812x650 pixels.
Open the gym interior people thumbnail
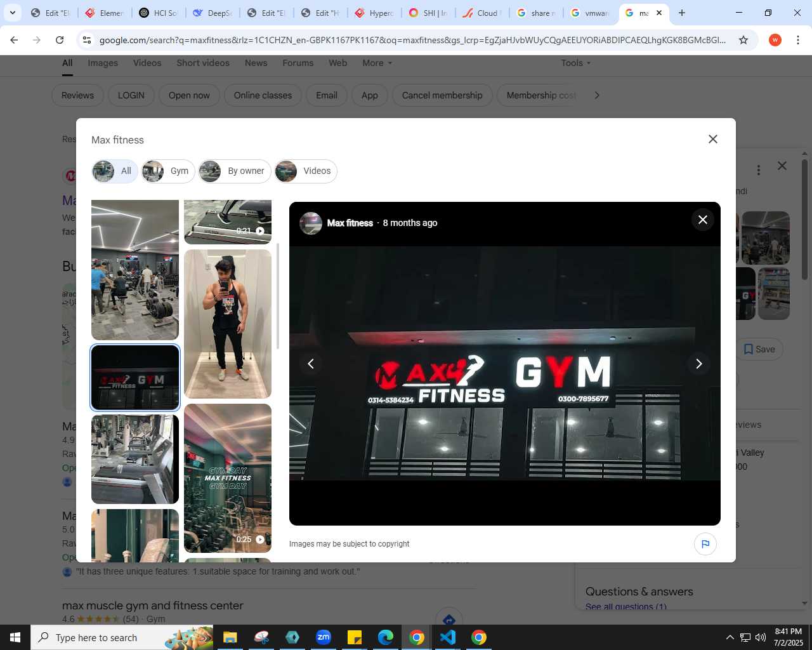click(x=135, y=270)
